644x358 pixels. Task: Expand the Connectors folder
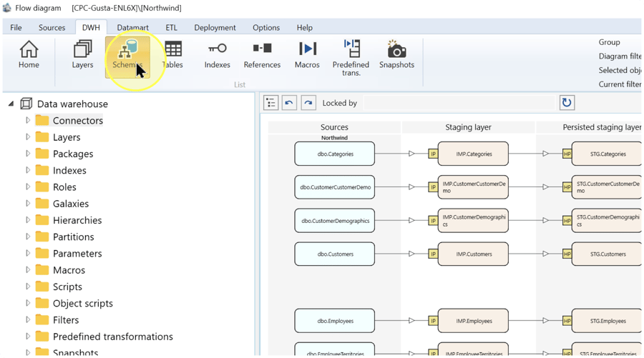tap(27, 120)
